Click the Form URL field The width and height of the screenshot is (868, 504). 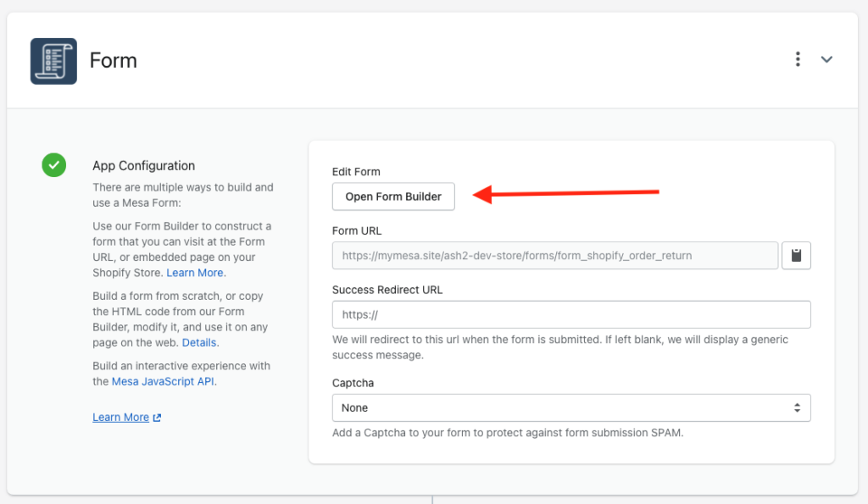[555, 256]
